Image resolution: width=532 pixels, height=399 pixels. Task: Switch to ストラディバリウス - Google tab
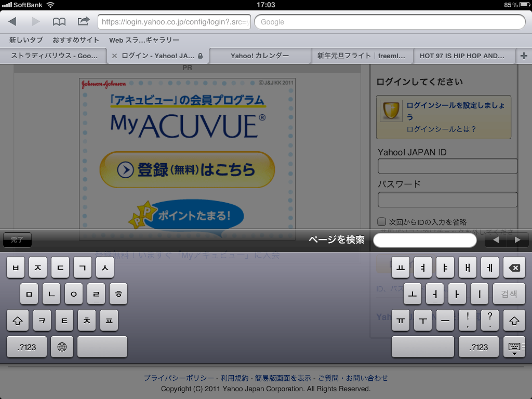[x=54, y=56]
